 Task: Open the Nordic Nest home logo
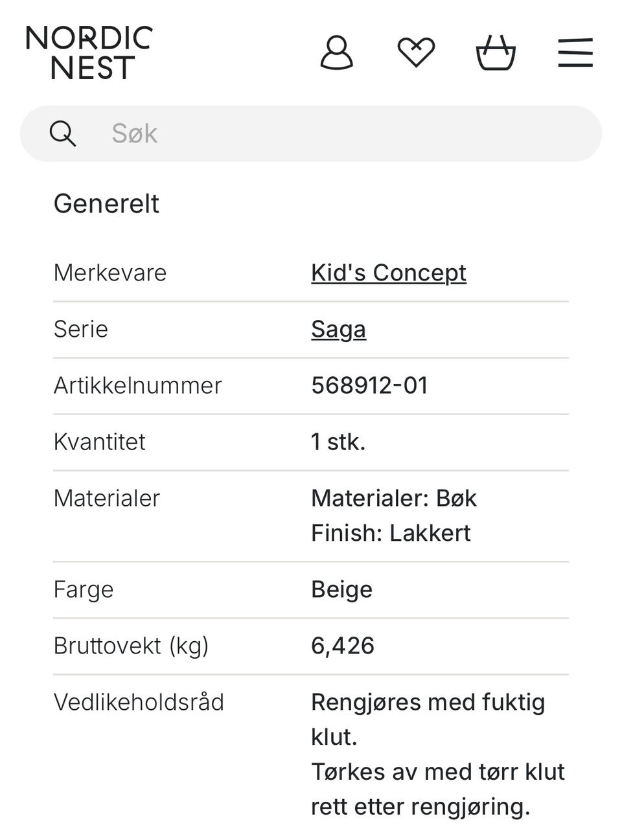[89, 53]
